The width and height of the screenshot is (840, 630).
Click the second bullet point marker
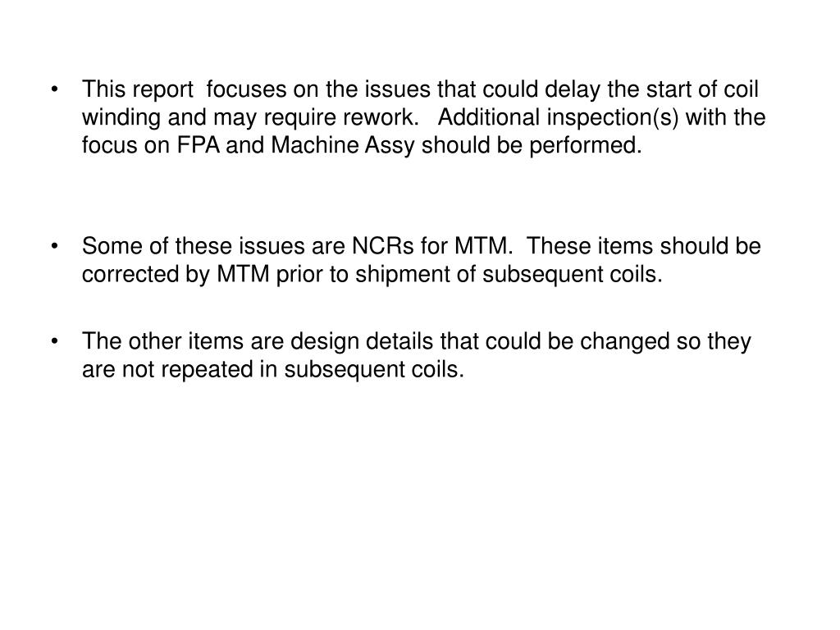tap(55, 247)
